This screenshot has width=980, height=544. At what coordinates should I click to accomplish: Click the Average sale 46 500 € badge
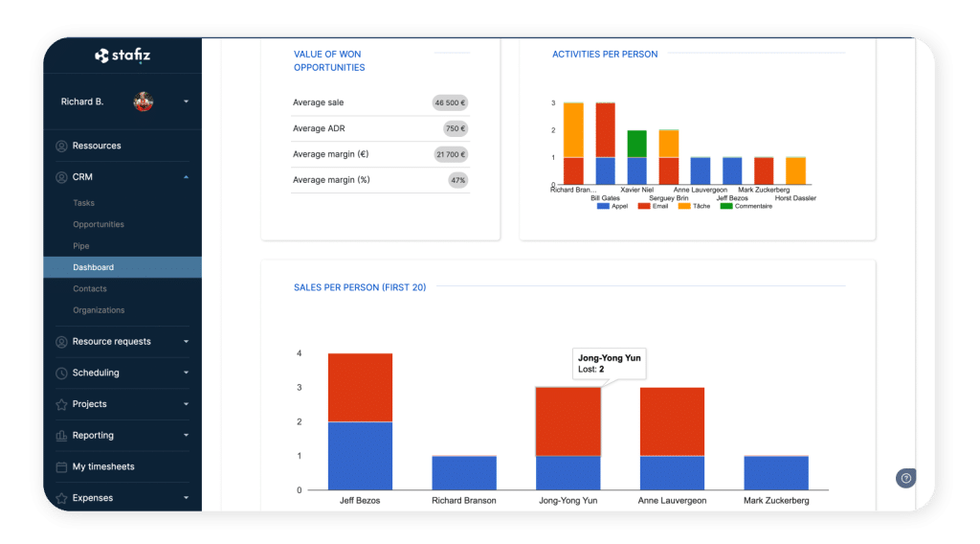450,102
